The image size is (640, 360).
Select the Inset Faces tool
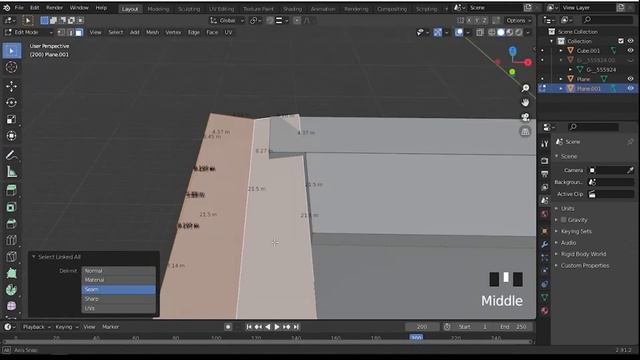[x=11, y=207]
